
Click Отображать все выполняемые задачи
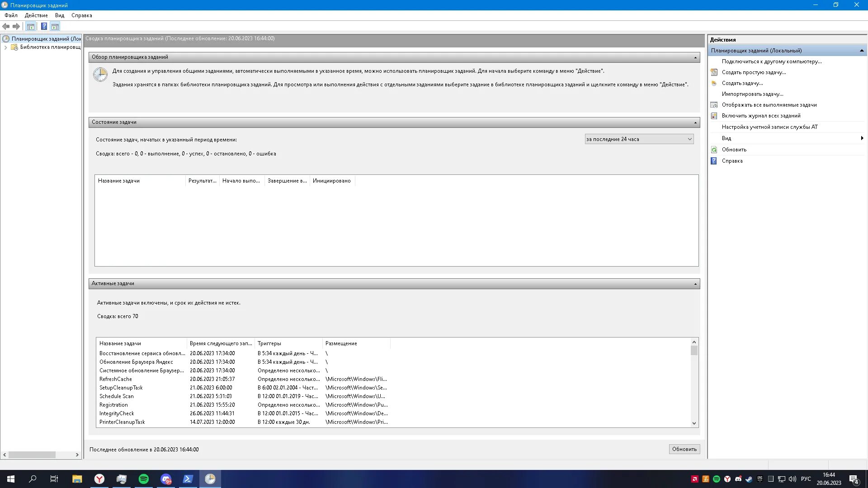click(x=769, y=105)
